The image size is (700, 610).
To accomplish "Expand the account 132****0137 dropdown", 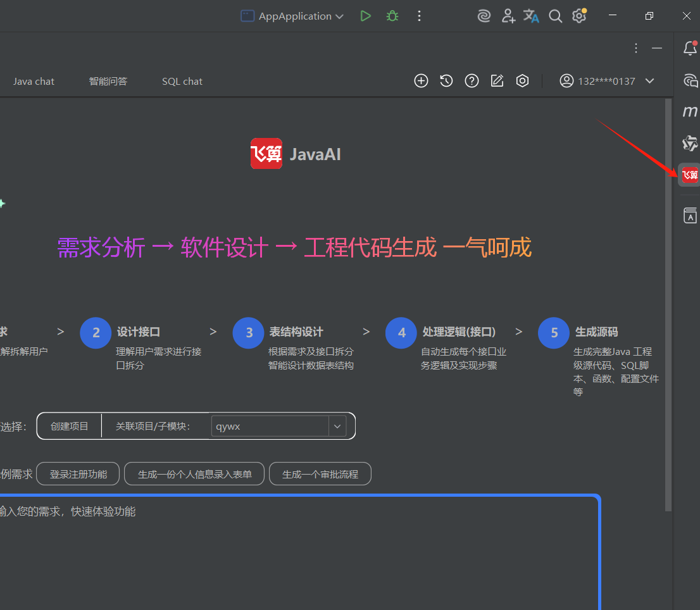I will [x=649, y=81].
